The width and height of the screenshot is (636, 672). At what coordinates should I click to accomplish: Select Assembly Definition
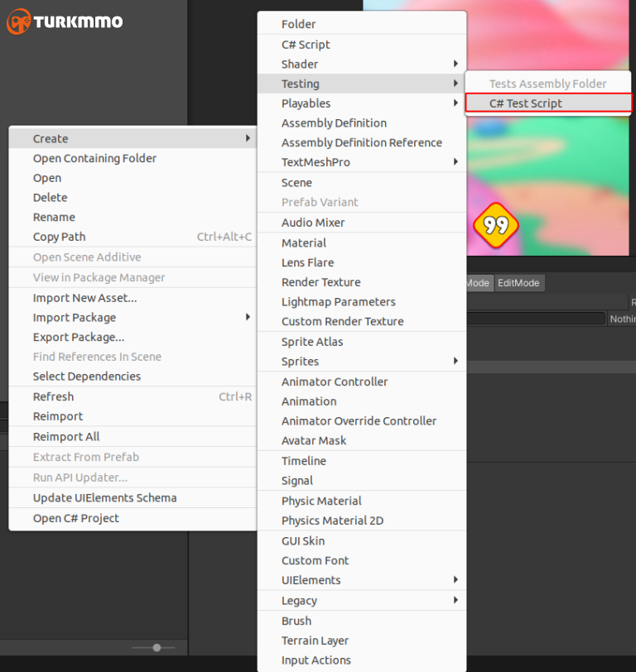coord(362,123)
